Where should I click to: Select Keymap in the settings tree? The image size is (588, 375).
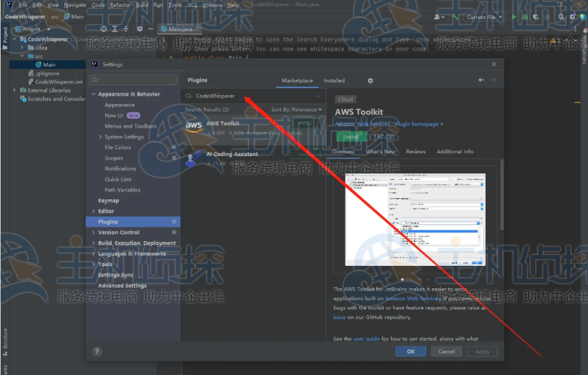pos(109,200)
